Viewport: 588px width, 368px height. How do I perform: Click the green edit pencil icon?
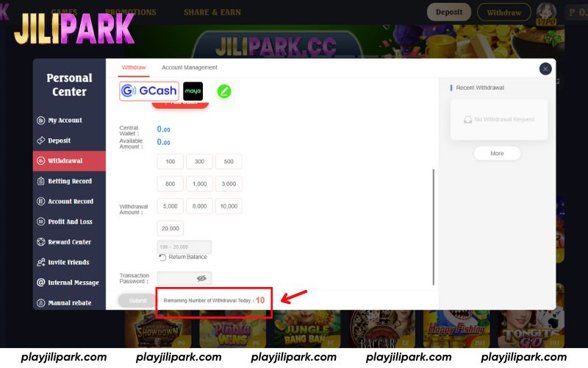[x=224, y=91]
